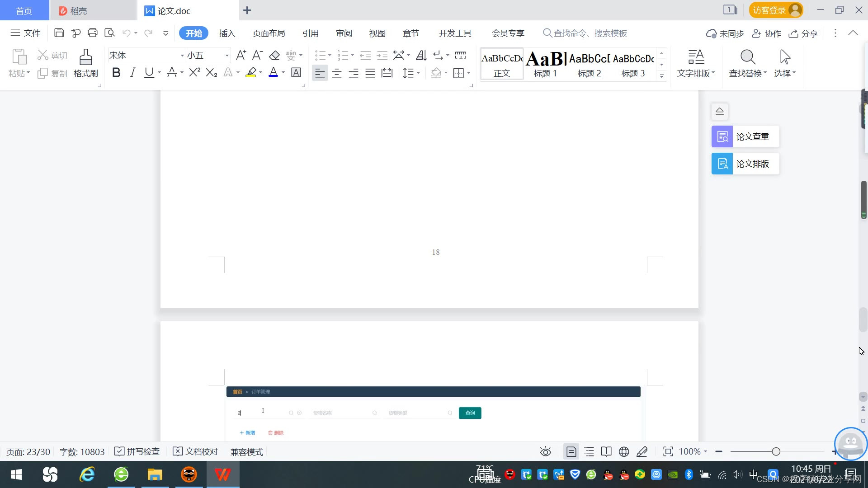Toggle 拼写检查 in status bar
Image resolution: width=868 pixels, height=488 pixels.
(x=137, y=451)
